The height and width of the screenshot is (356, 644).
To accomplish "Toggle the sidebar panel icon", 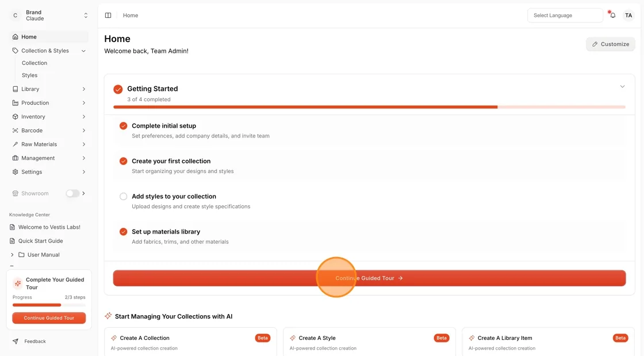I will (108, 15).
